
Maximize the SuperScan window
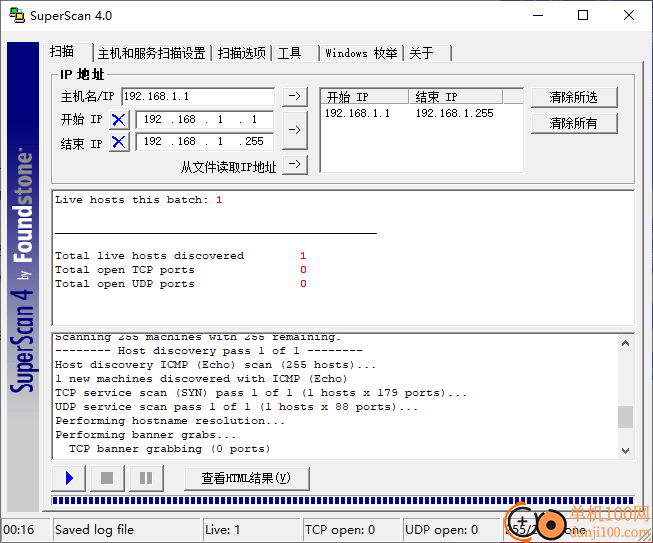[583, 15]
